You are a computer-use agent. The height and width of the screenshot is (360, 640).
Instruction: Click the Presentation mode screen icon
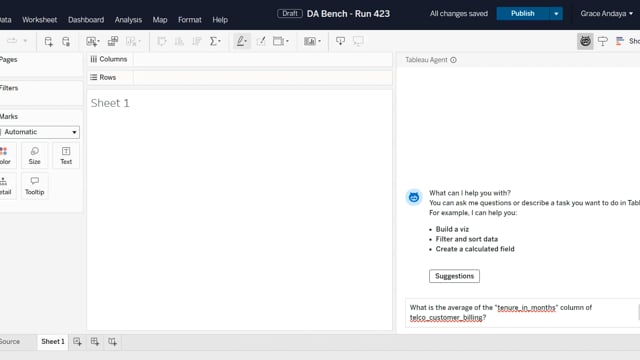pyautogui.click(x=358, y=41)
